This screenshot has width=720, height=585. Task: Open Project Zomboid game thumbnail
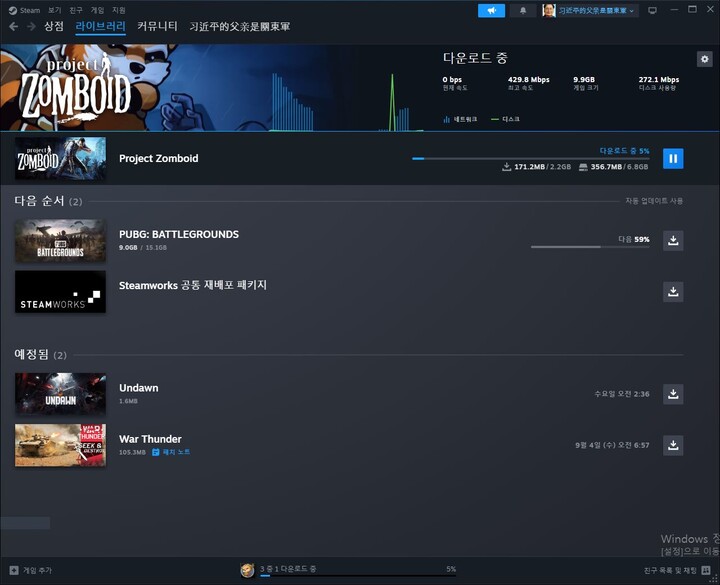pyautogui.click(x=60, y=158)
